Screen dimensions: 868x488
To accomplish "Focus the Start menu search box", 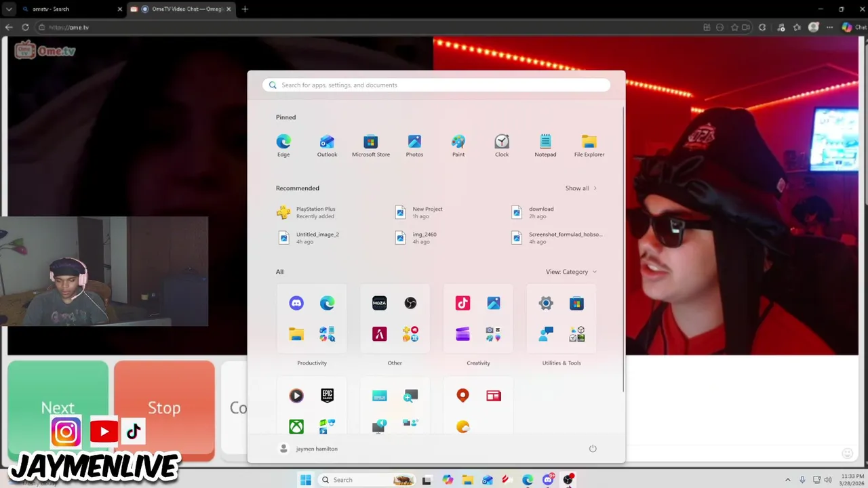I will click(x=436, y=85).
